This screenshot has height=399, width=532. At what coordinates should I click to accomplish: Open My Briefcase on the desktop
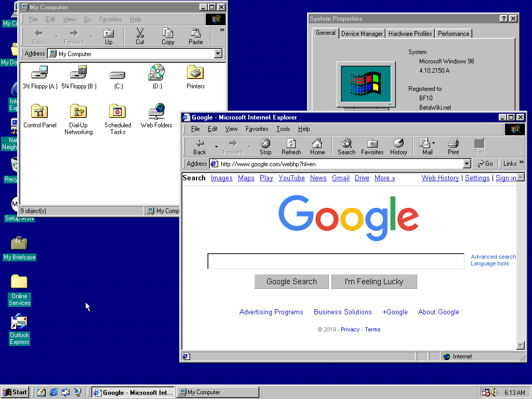[19, 244]
